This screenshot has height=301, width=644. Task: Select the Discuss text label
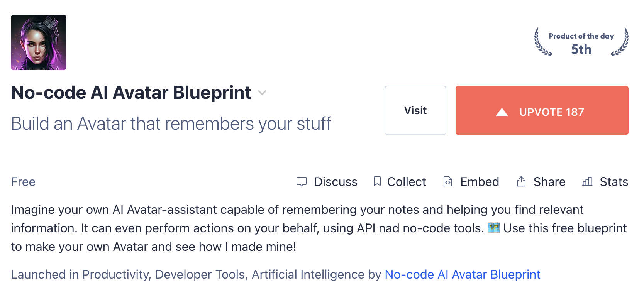tap(336, 182)
